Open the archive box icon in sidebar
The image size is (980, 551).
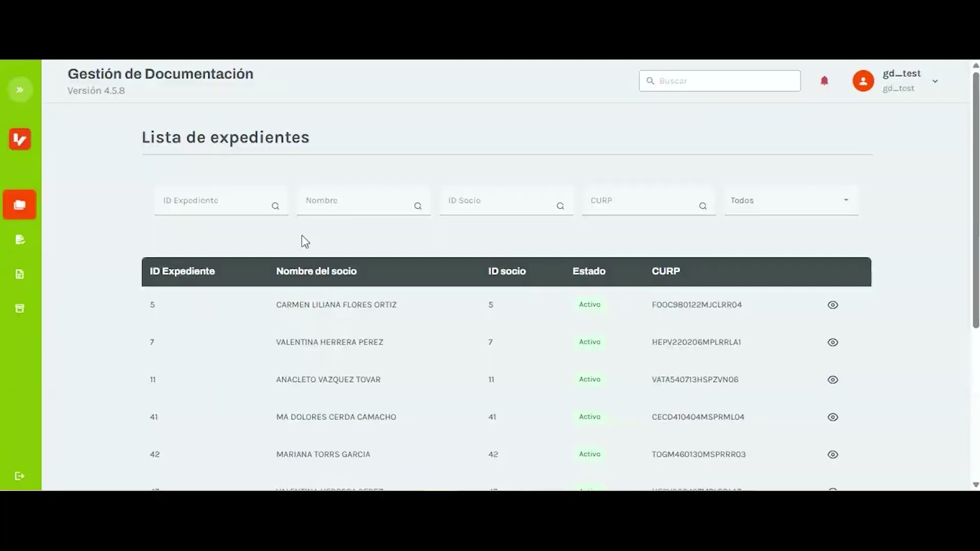click(20, 308)
